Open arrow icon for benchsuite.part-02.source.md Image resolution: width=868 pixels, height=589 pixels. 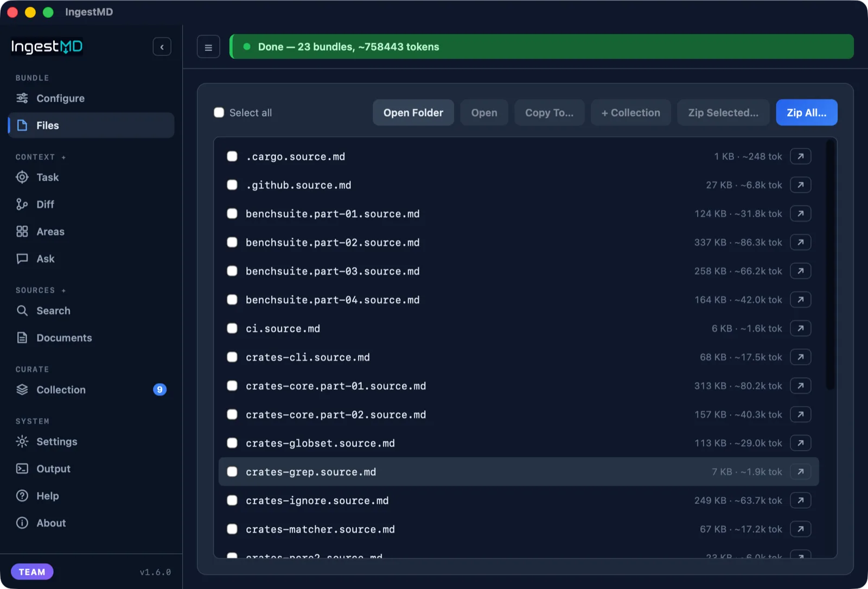(x=800, y=242)
